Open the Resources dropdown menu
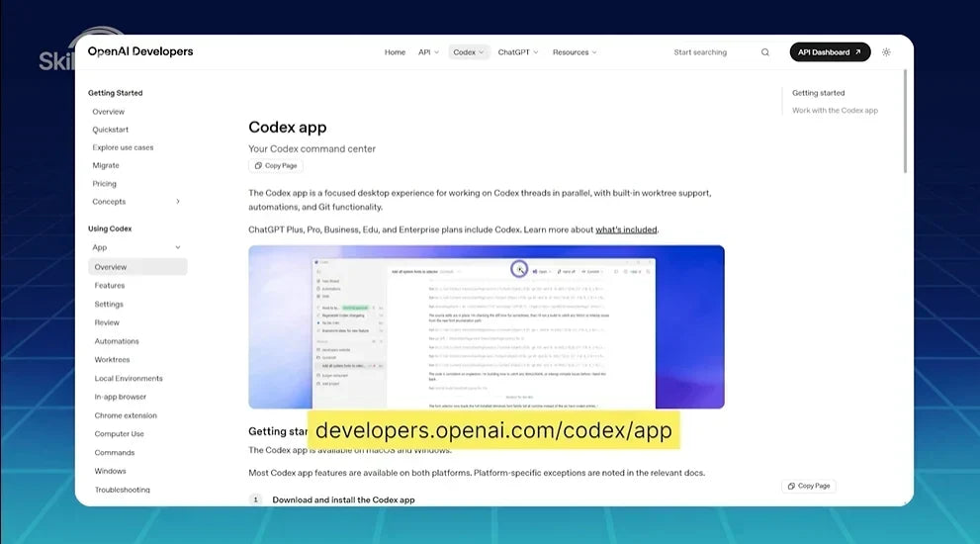 575,52
